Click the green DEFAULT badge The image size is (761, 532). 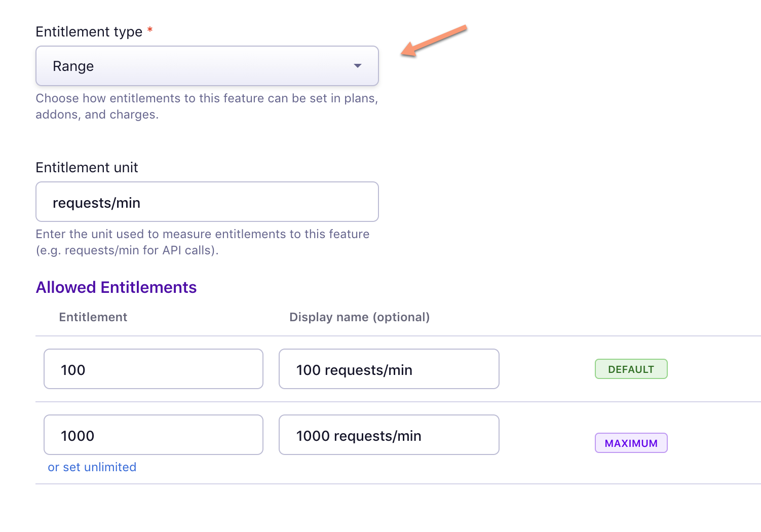point(631,369)
